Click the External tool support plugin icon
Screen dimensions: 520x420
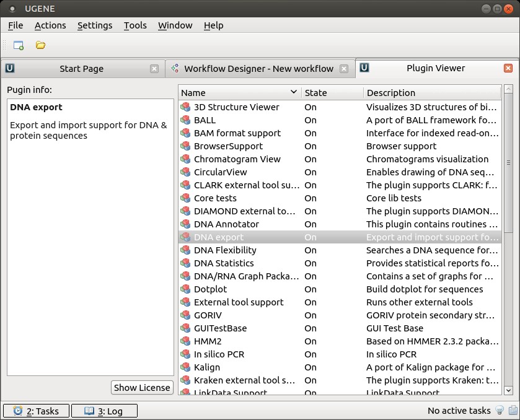185,302
